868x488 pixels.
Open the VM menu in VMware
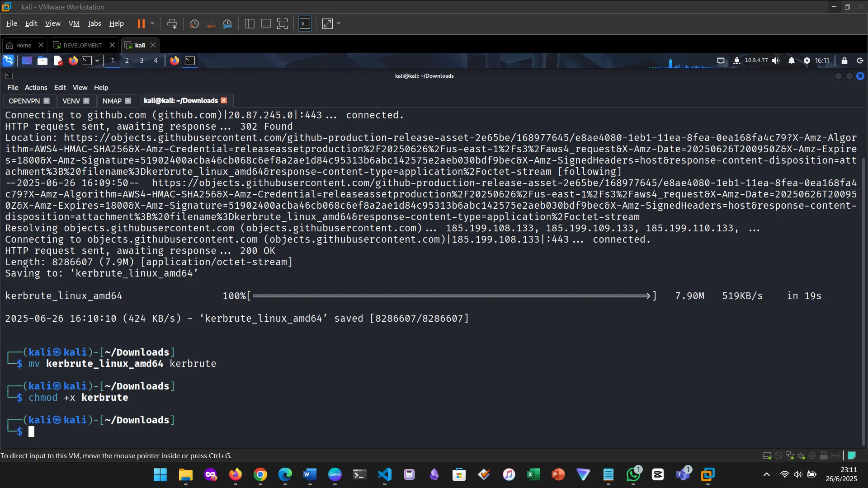point(74,23)
